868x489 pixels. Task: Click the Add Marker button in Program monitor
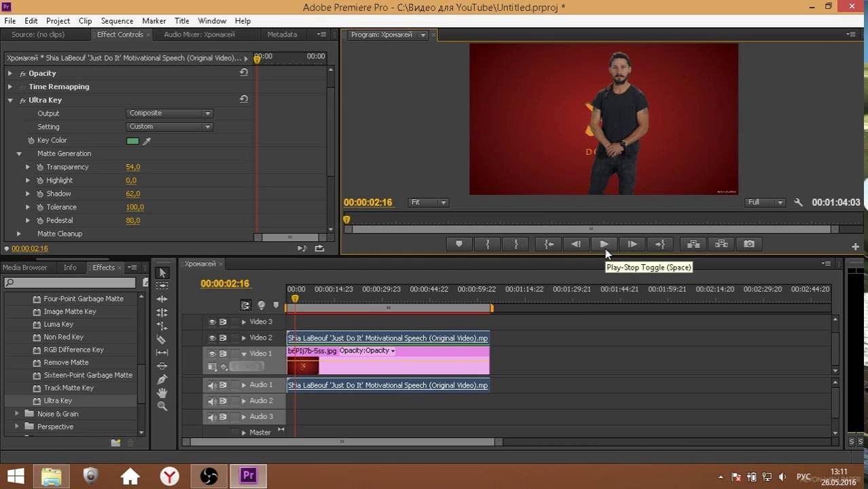tap(459, 244)
